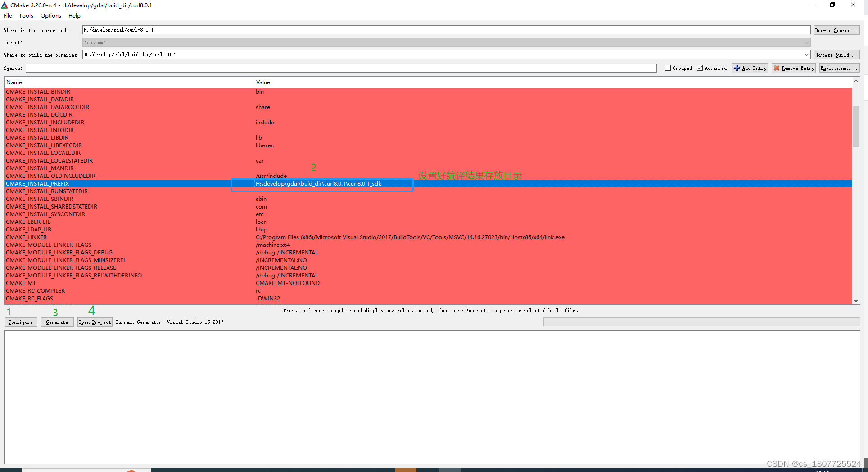Expand the build binaries path dropdown
Viewport: 868px width, 472px height.
806,54
